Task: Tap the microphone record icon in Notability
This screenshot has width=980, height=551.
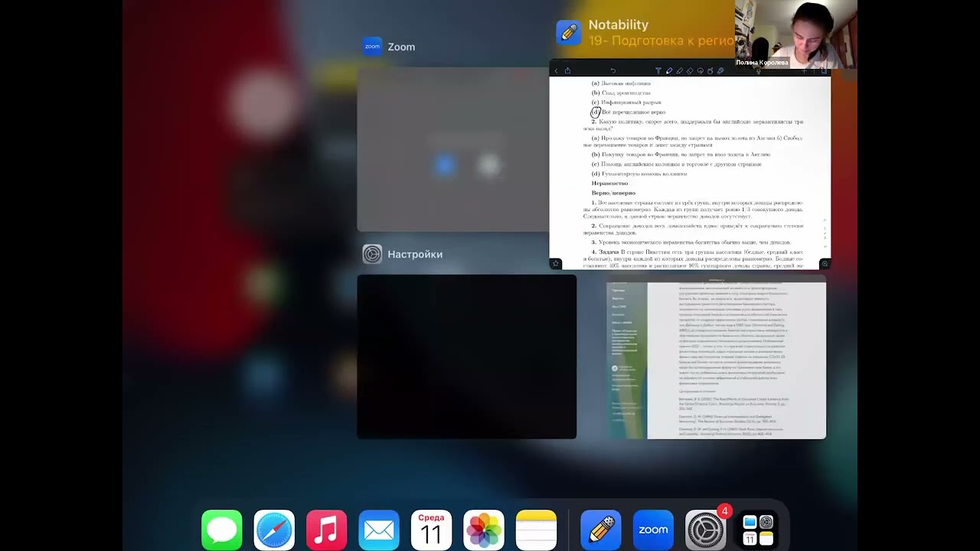Action: click(x=759, y=71)
